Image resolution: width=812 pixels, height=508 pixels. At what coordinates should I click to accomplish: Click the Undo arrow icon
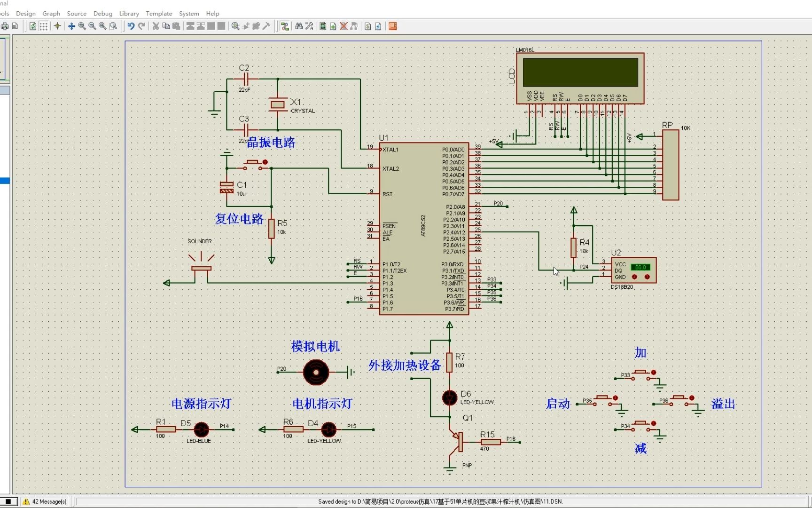pyautogui.click(x=131, y=26)
